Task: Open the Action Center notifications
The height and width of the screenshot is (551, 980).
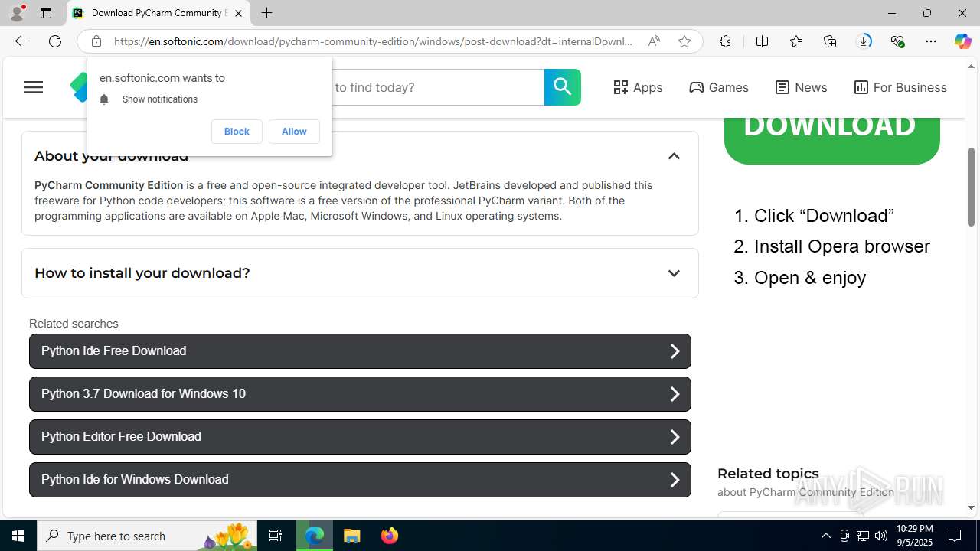Action: click(x=955, y=536)
